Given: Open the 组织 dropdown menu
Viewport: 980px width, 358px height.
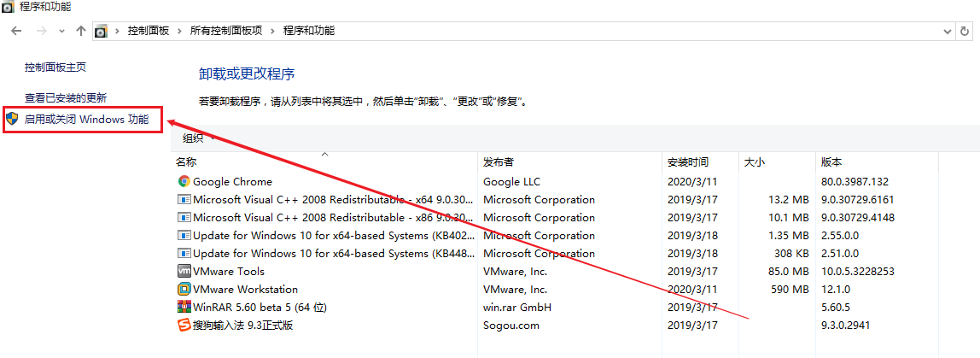Looking at the screenshot, I should point(197,138).
